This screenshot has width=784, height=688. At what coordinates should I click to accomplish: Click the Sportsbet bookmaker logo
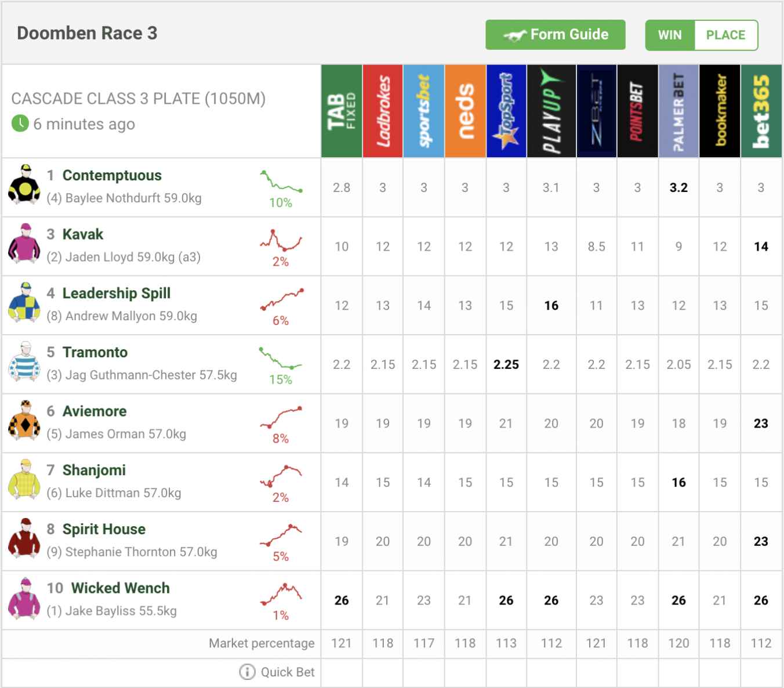(x=424, y=111)
